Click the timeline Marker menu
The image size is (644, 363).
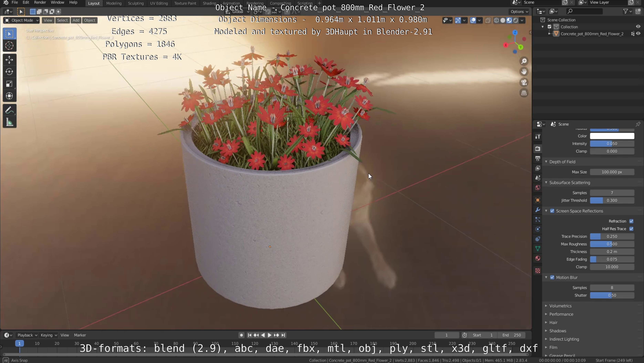(x=80, y=335)
